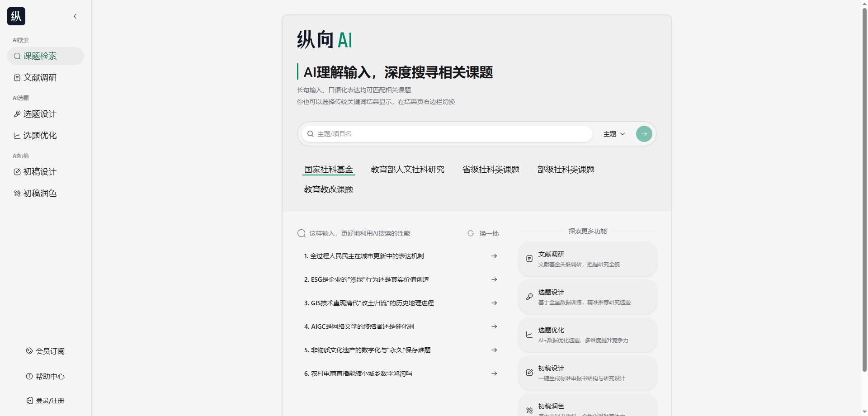
Task: Pick suggestion 全过程人民民主在城市更新中的表达机制
Action: 364,256
